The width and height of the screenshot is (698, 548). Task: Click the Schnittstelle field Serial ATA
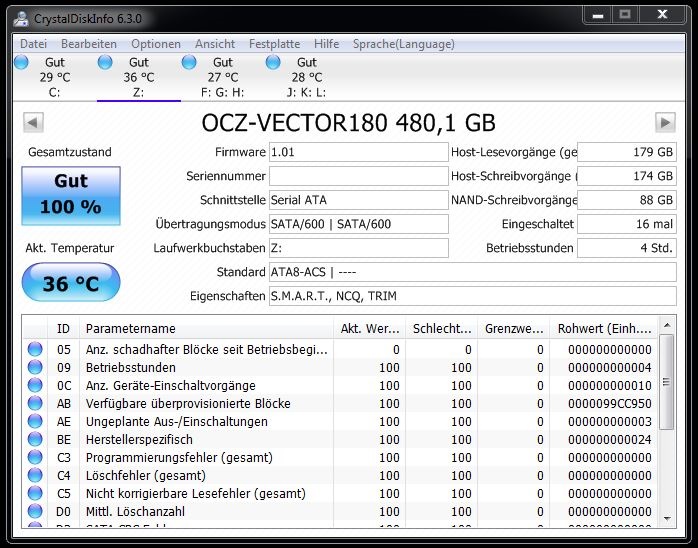coord(358,200)
